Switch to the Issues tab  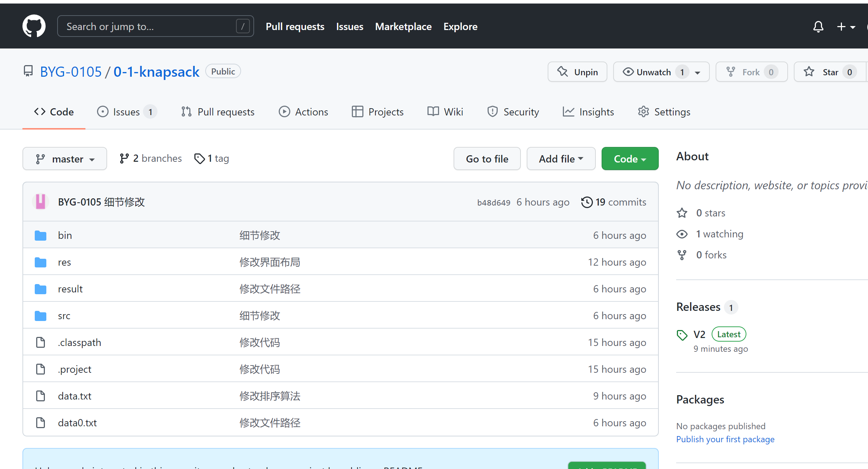tap(126, 112)
